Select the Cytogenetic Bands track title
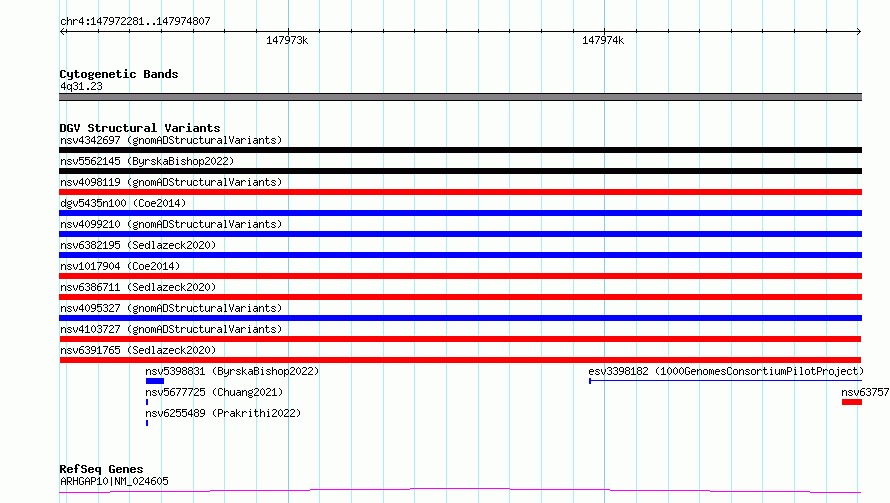Image resolution: width=890 pixels, height=503 pixels. [119, 74]
